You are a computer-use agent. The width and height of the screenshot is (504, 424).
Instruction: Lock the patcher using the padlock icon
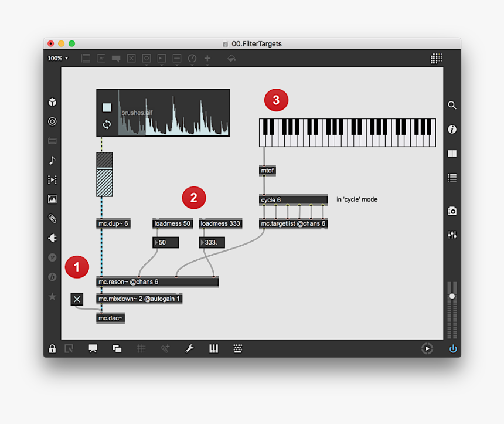(x=52, y=348)
